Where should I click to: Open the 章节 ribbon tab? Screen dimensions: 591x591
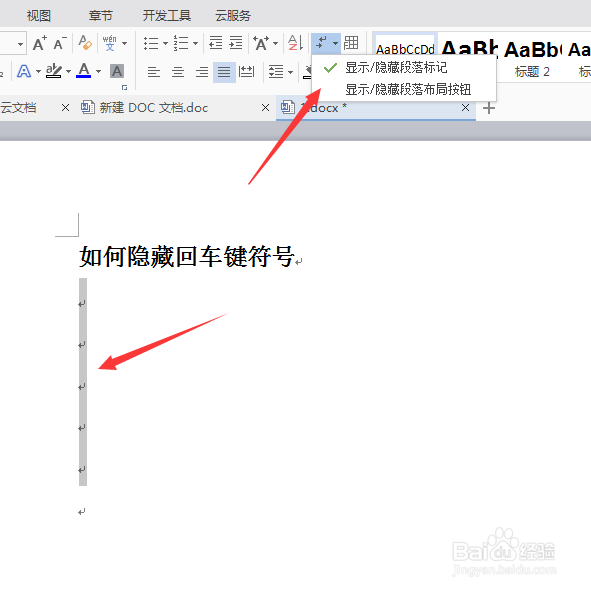click(101, 16)
